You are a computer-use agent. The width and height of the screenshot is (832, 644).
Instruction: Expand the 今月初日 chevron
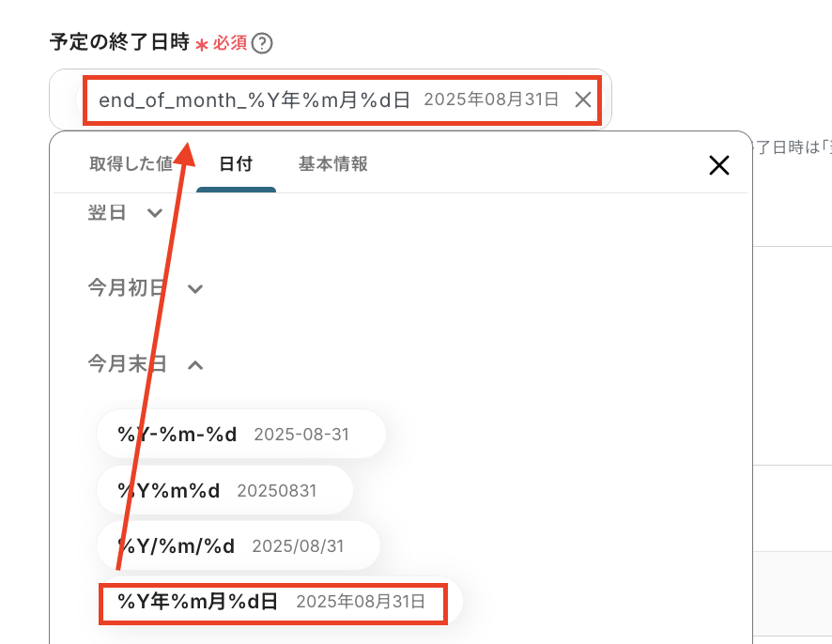pos(195,289)
